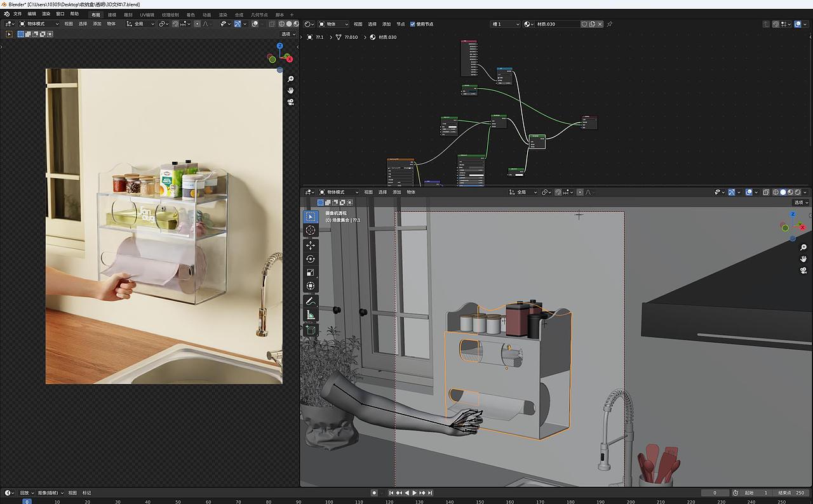Pin the node editor material with pin icon
The image size is (813, 504).
click(x=610, y=24)
